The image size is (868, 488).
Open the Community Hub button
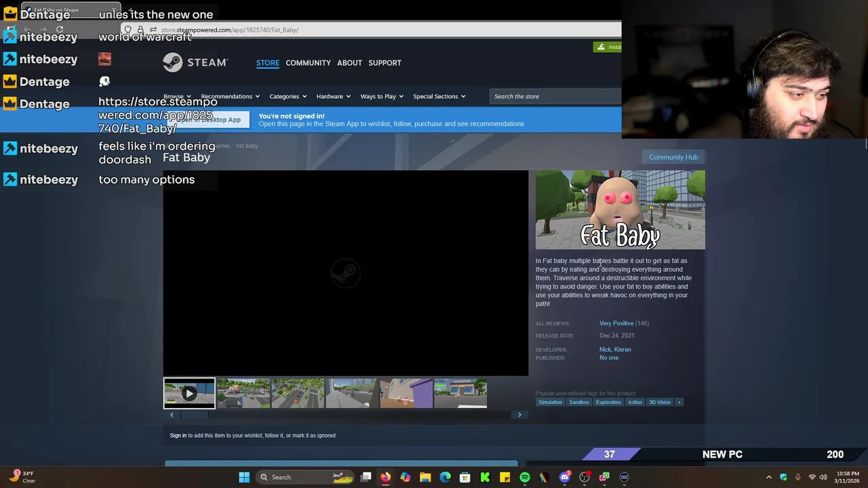[x=673, y=157]
